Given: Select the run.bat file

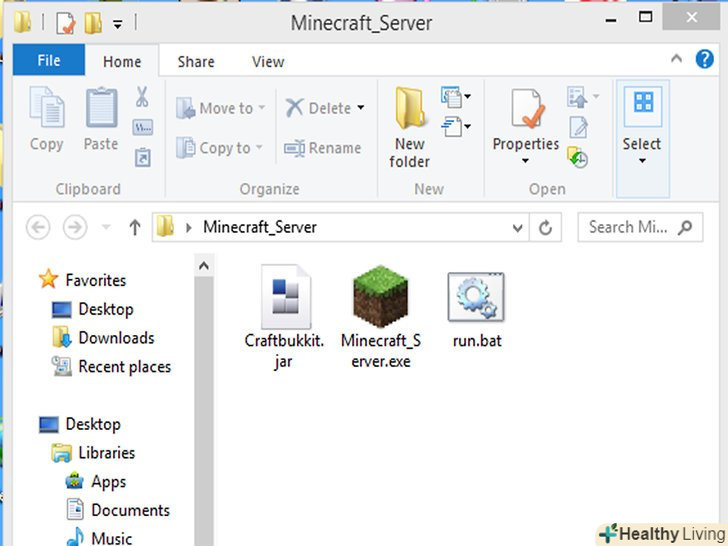Looking at the screenshot, I should [x=477, y=311].
